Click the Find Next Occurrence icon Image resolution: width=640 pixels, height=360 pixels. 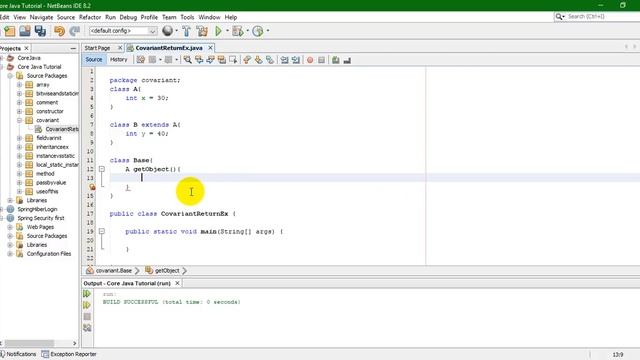(x=210, y=60)
